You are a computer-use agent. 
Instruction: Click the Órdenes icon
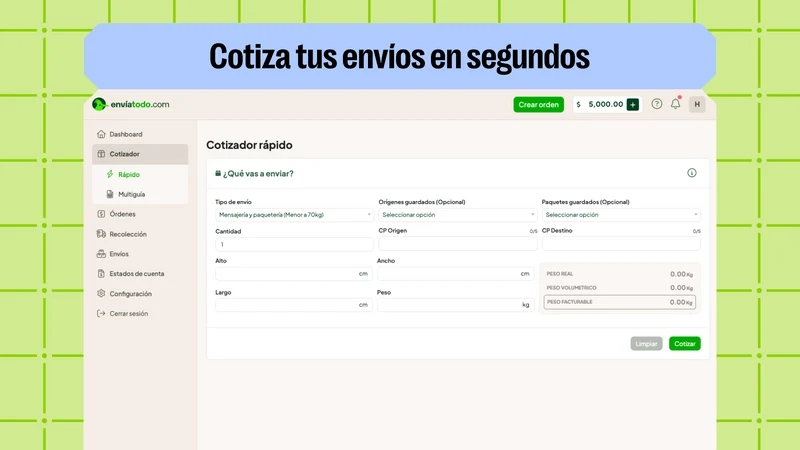pyautogui.click(x=101, y=214)
